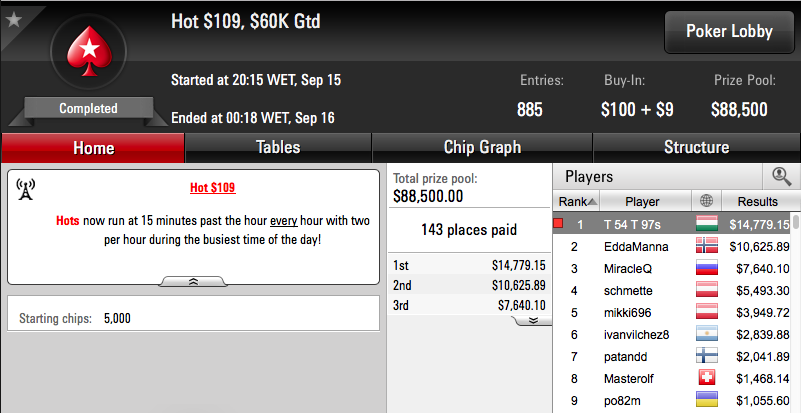
Task: Go to the Poker Lobby
Action: coord(729,32)
